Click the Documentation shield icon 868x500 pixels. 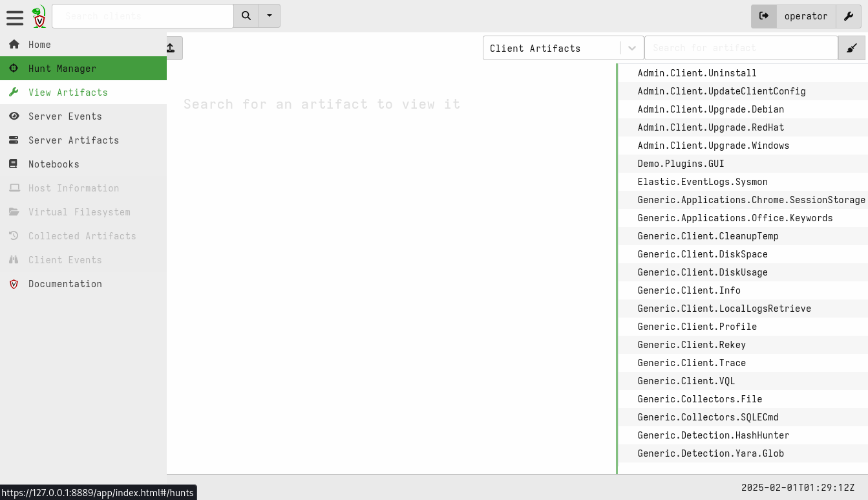pyautogui.click(x=14, y=284)
